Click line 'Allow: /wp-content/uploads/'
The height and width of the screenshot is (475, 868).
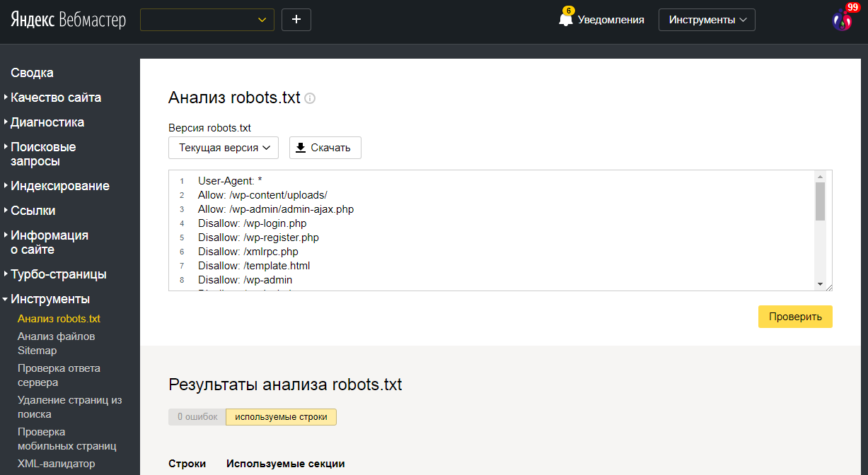[x=262, y=195]
